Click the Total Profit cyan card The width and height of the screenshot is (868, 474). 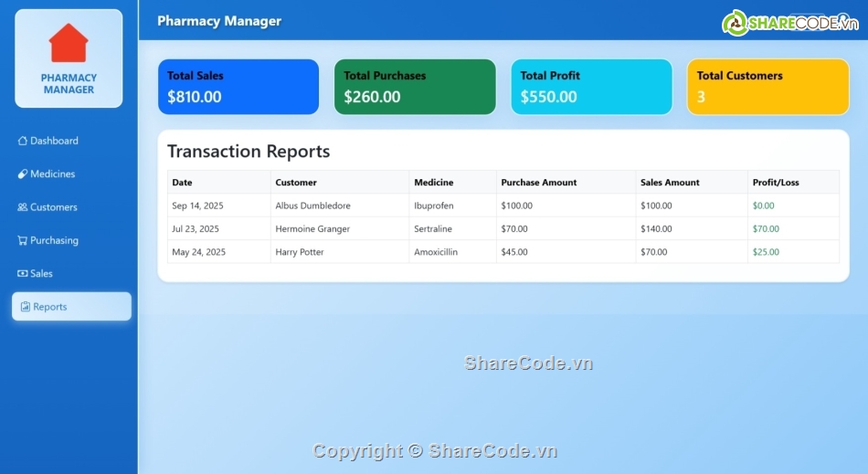591,87
